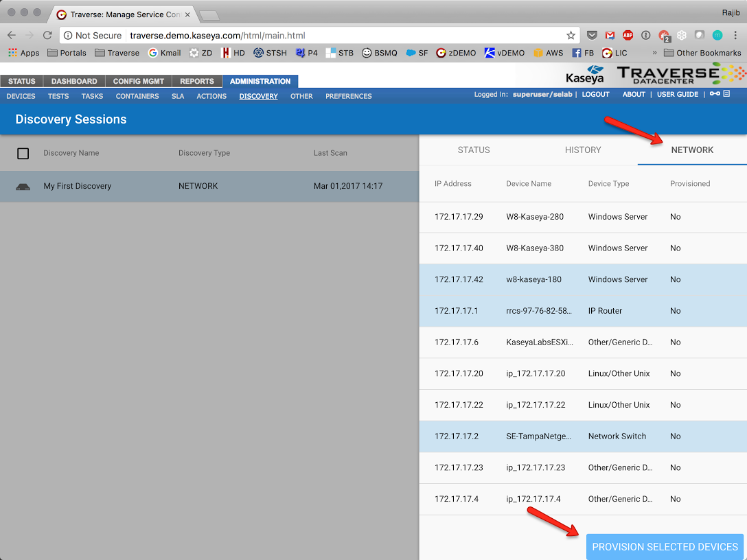Viewport: 747px width, 560px height.
Task: Open the SLA submenu item
Action: click(x=178, y=96)
